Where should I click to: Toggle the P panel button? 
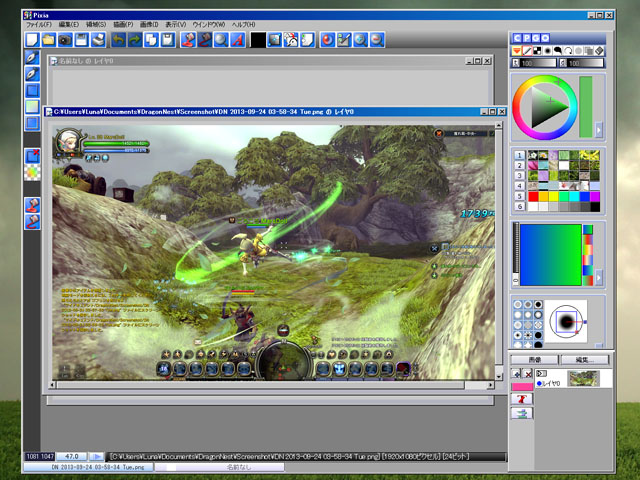527,38
